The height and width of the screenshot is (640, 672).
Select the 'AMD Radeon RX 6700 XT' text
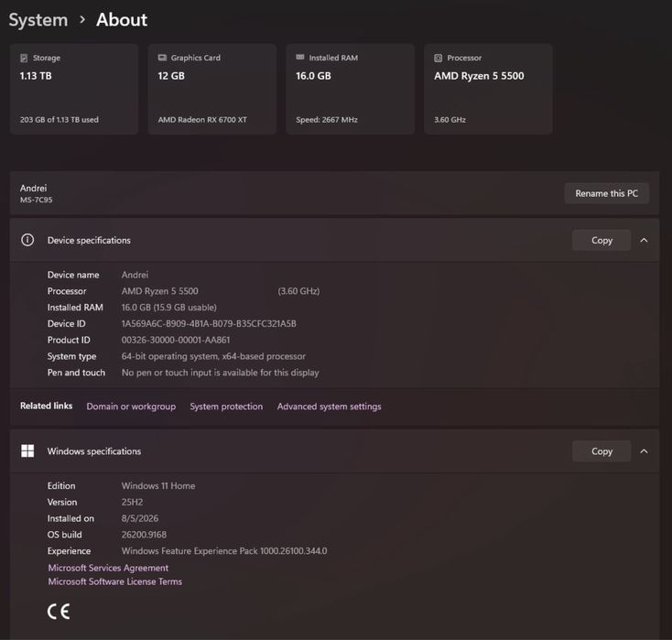pyautogui.click(x=202, y=120)
